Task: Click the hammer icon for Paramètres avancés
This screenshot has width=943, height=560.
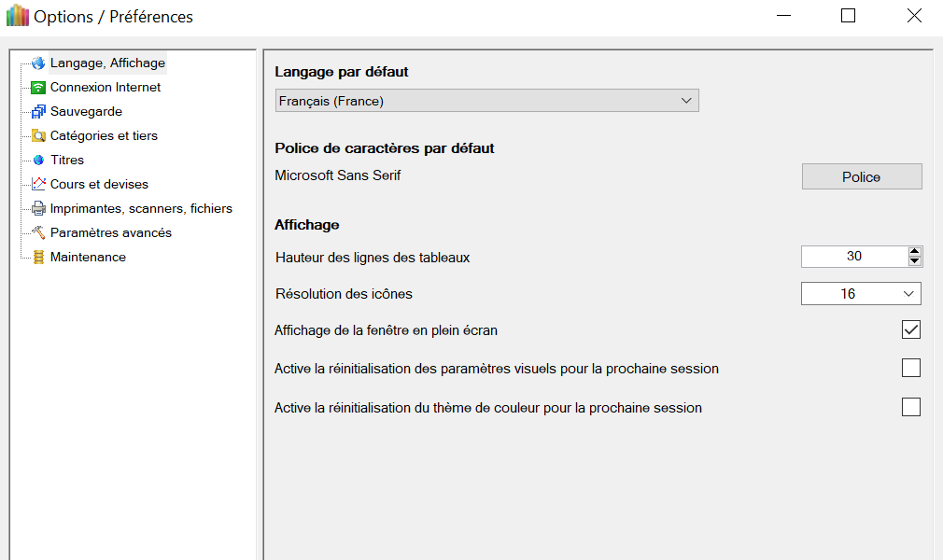Action: (x=38, y=233)
